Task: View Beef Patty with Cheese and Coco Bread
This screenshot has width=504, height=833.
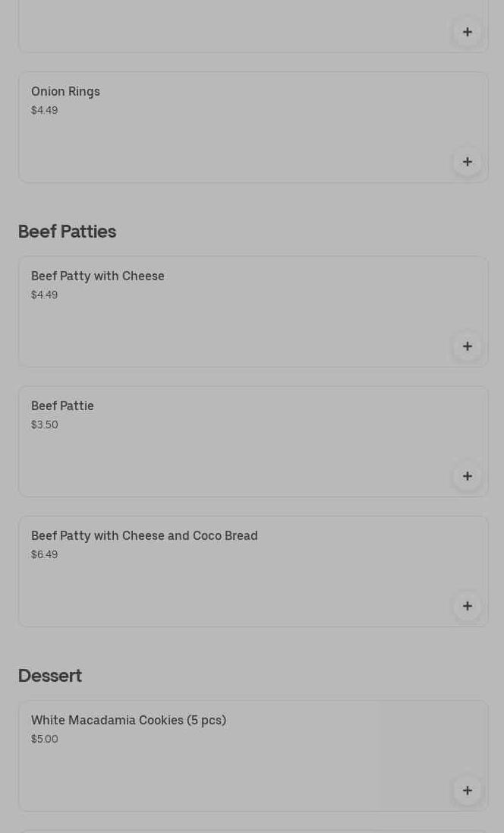Action: click(x=144, y=535)
